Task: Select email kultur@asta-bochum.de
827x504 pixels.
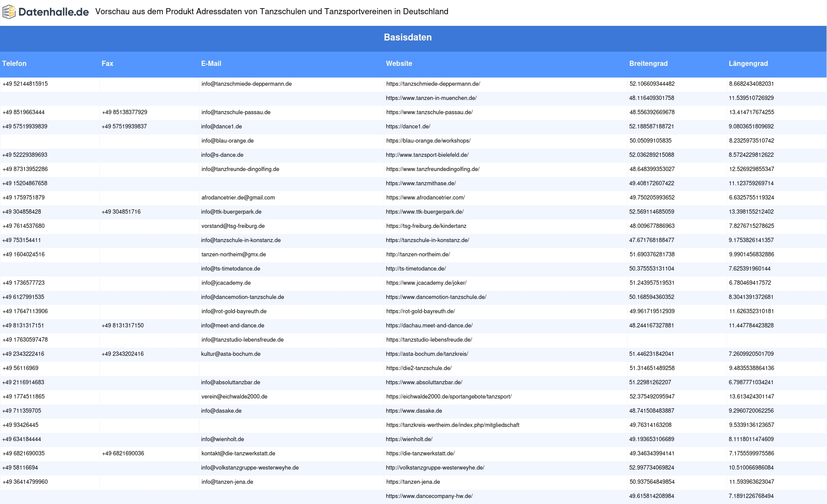Action: click(231, 354)
